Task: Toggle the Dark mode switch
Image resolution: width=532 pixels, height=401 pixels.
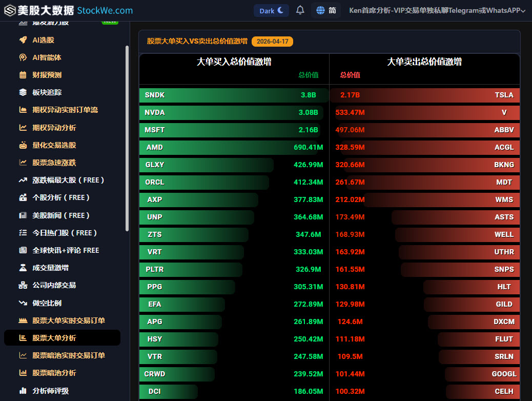Action: pos(271,10)
